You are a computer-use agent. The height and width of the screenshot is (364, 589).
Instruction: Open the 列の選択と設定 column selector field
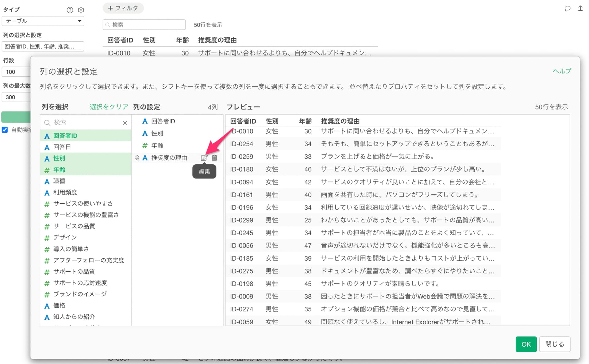pyautogui.click(x=43, y=46)
